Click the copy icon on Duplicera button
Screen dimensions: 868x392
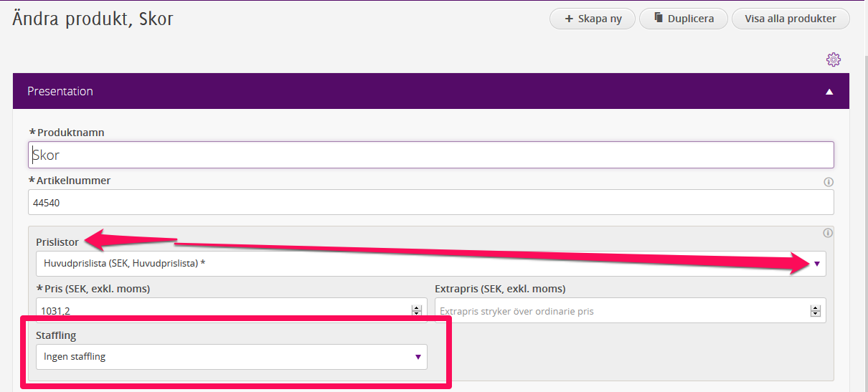click(x=658, y=19)
